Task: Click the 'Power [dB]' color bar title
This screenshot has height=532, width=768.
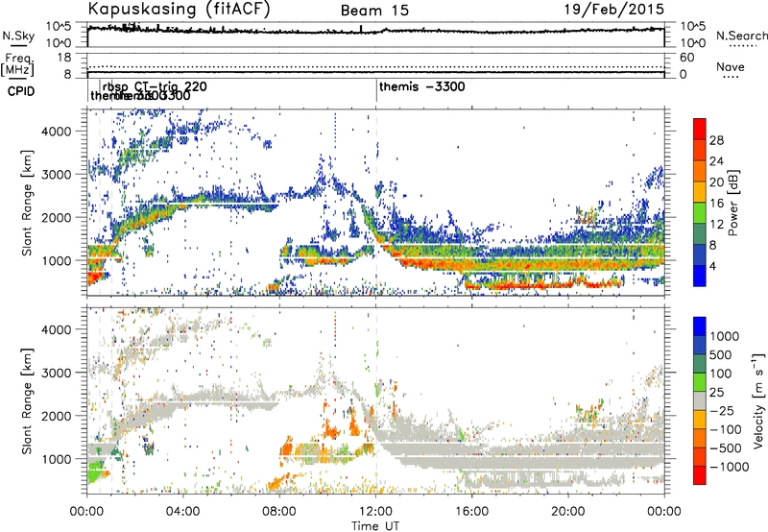Action: (x=732, y=203)
